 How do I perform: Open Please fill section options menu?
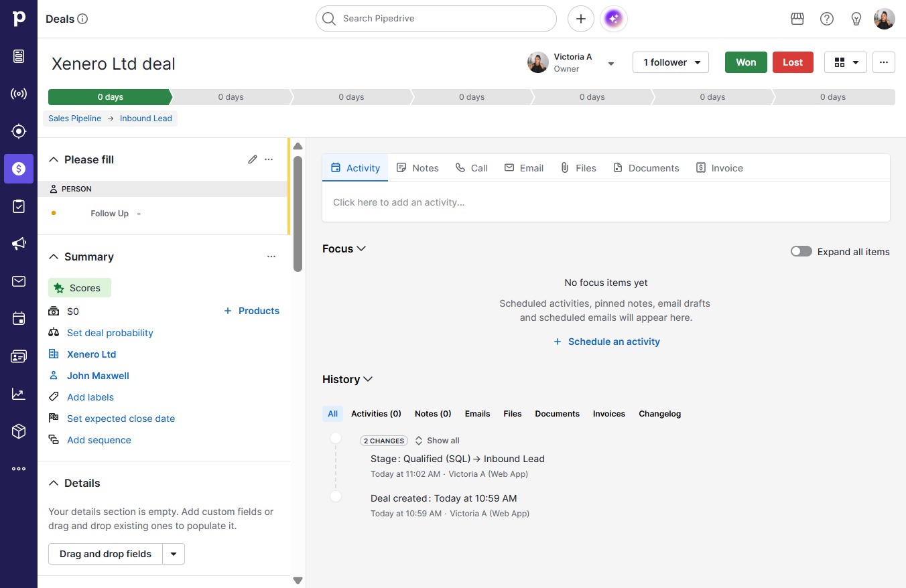pyautogui.click(x=269, y=159)
